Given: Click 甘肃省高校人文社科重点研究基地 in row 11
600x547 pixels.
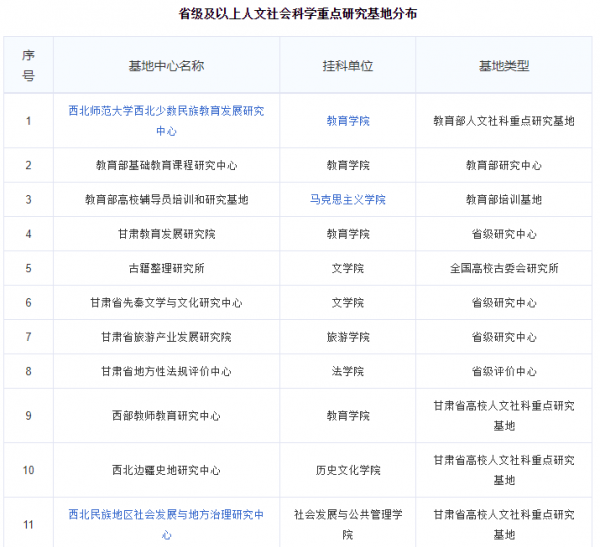Looking at the screenshot, I should (504, 524).
